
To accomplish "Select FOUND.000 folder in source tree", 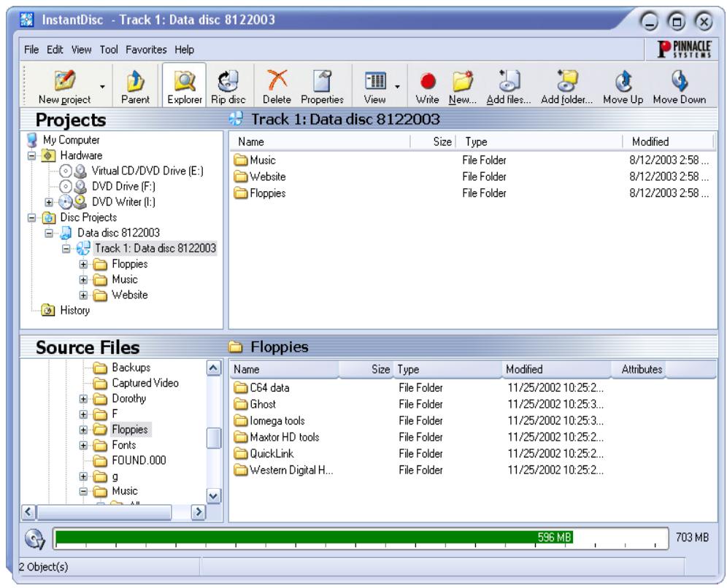I will (139, 460).
